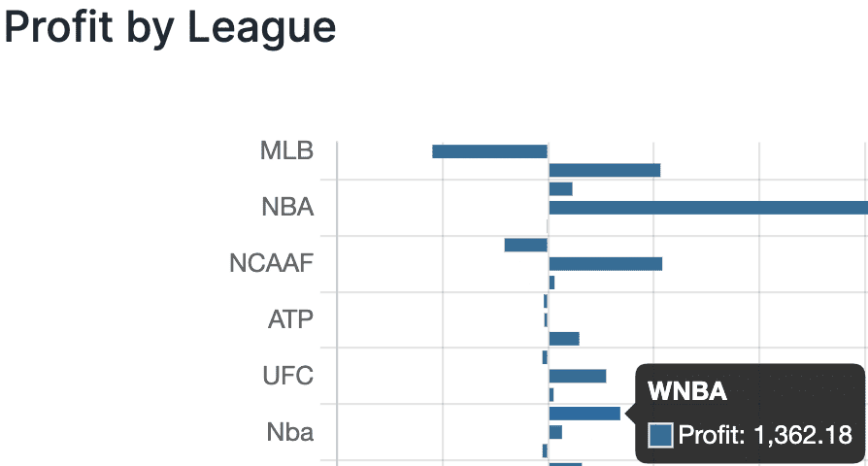The width and height of the screenshot is (868, 466).
Task: Click the positive bar directly beneath the MLB bar
Action: tap(604, 171)
